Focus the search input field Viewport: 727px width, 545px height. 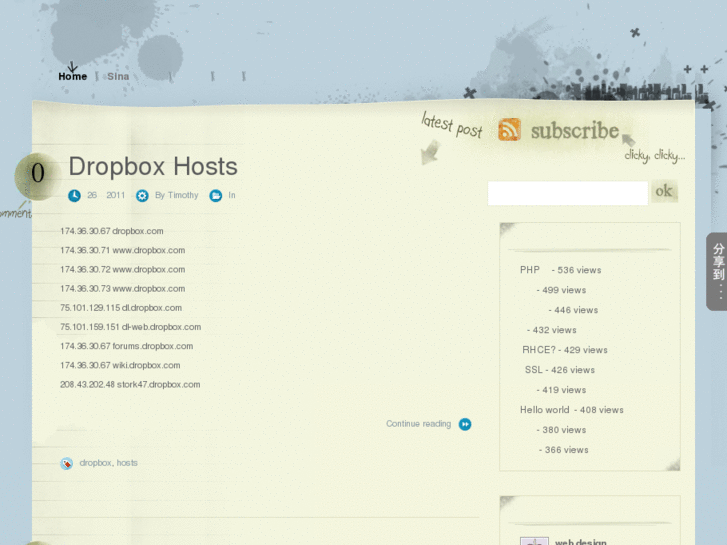[x=568, y=193]
